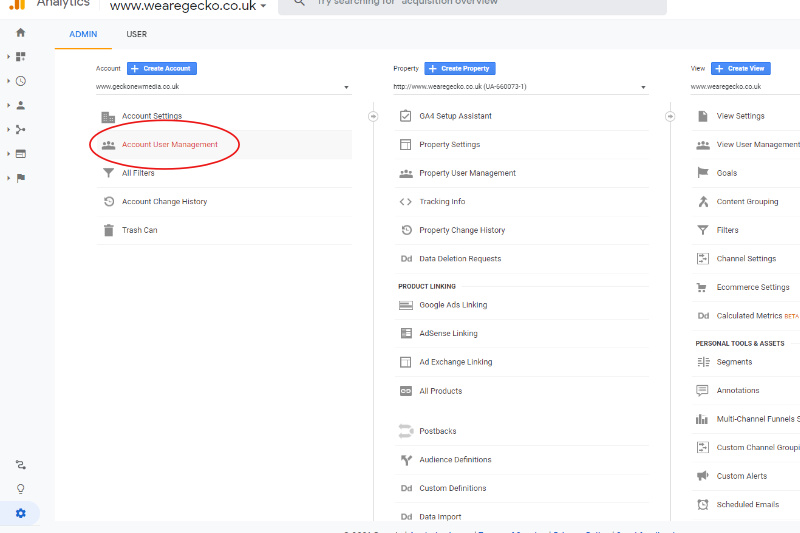This screenshot has width=800, height=533.
Task: Open Property User Management
Action: click(x=521, y=173)
